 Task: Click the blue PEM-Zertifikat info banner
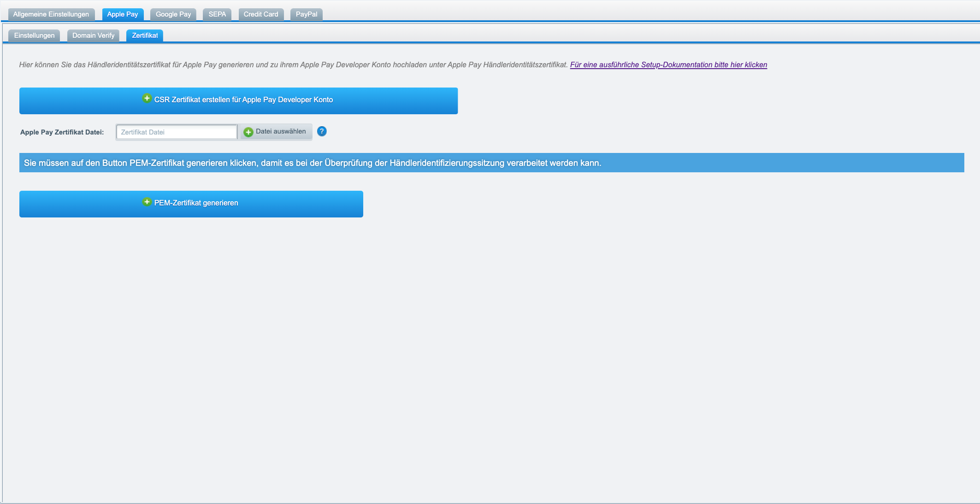coord(491,163)
